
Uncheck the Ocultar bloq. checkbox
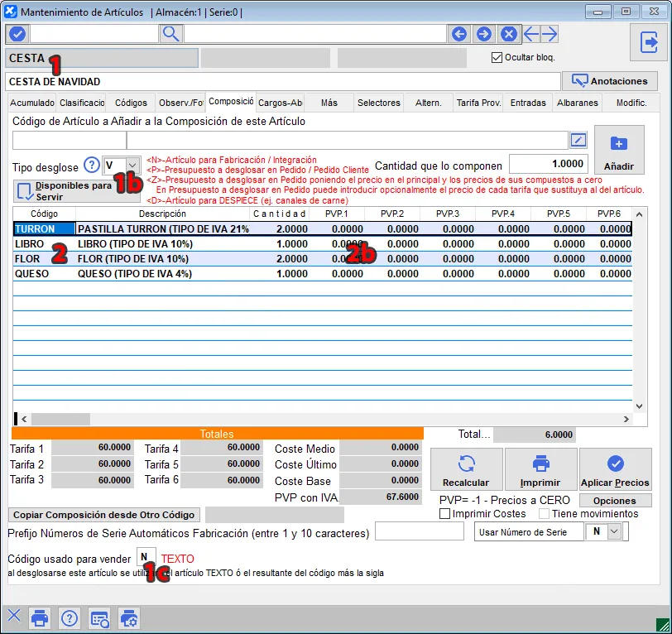point(497,58)
